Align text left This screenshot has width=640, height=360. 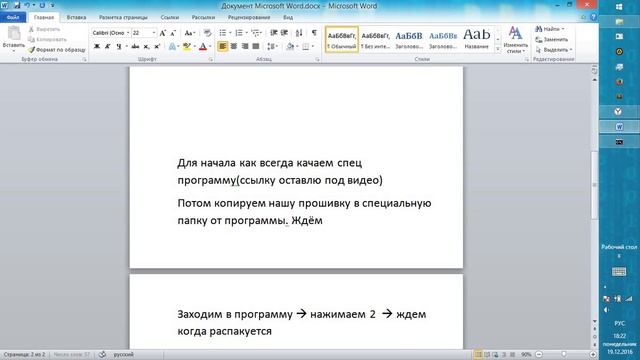pyautogui.click(x=222, y=47)
